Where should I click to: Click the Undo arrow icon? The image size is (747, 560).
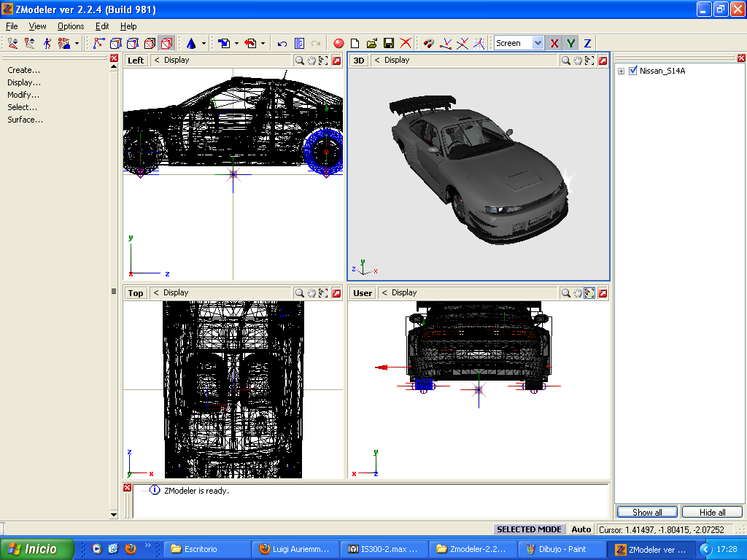[281, 43]
